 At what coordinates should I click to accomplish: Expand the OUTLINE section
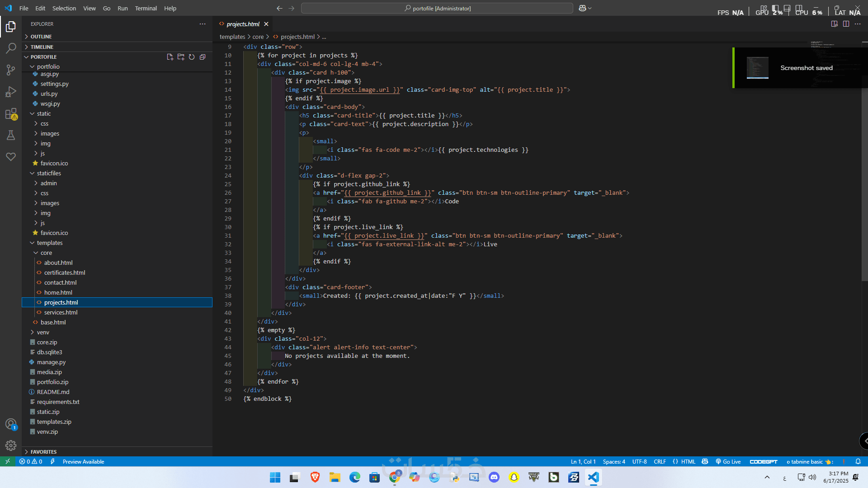[41, 37]
